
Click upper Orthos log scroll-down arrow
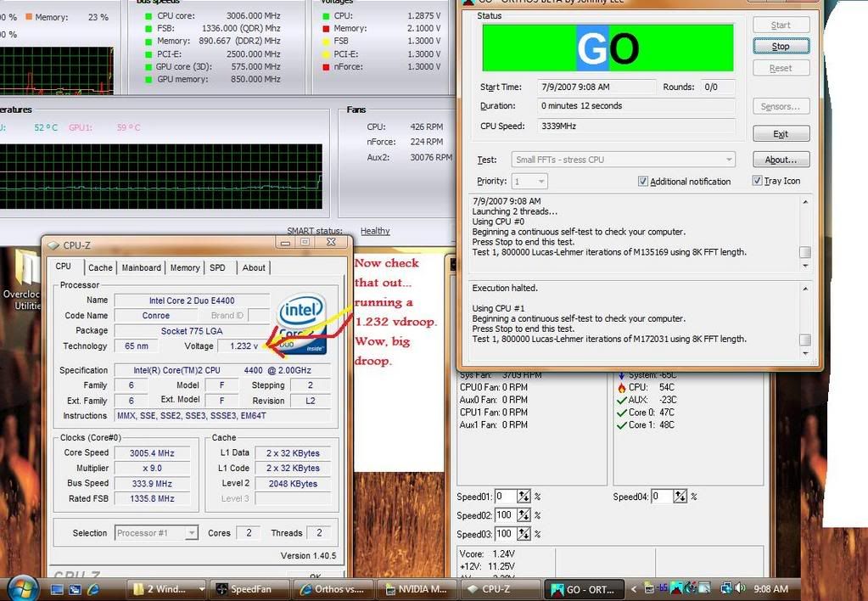click(x=805, y=267)
